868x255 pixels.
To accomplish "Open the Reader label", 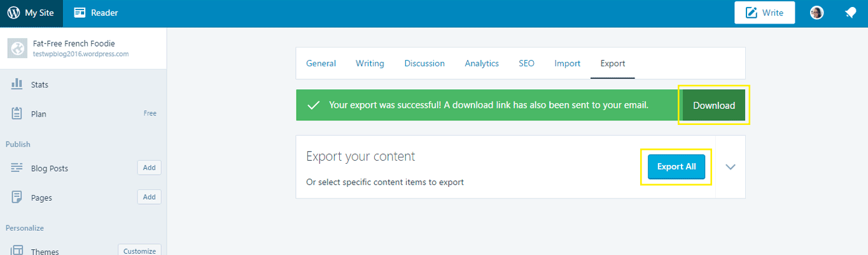I will [x=104, y=13].
